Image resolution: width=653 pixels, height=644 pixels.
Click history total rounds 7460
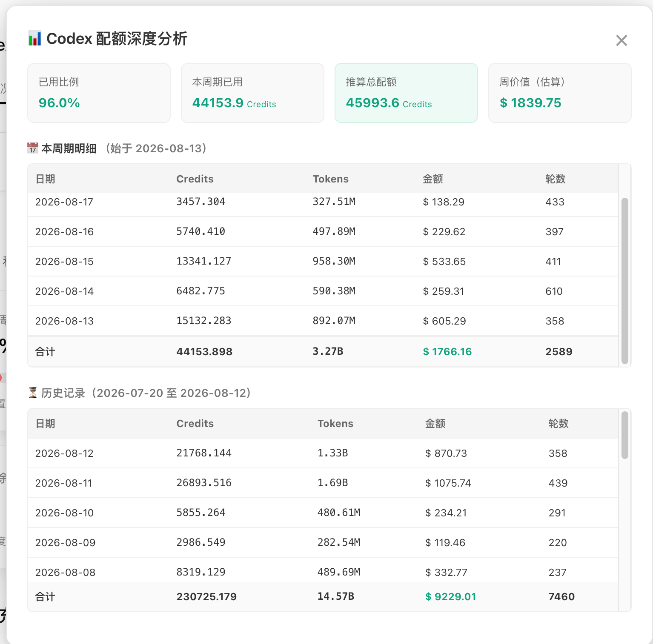[x=561, y=597]
